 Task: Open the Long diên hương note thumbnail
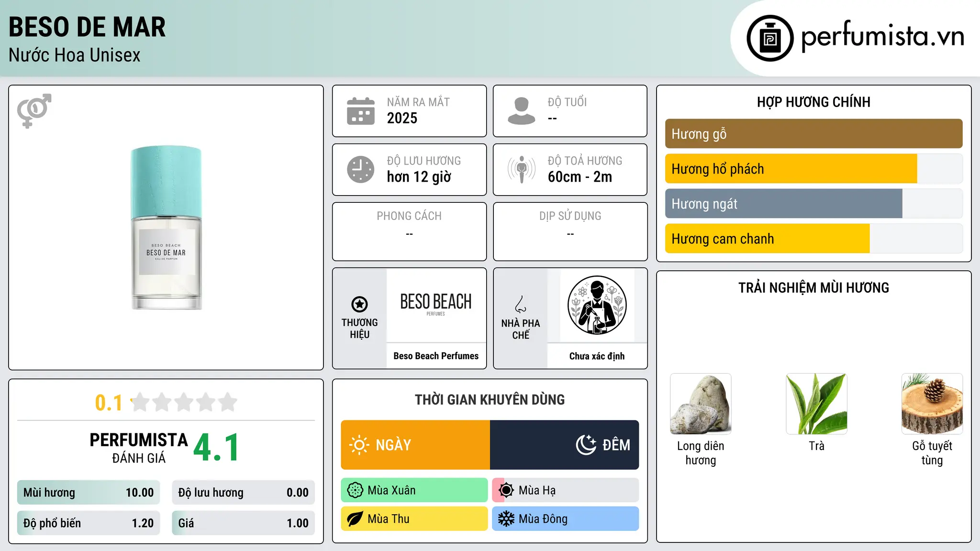pos(701,404)
